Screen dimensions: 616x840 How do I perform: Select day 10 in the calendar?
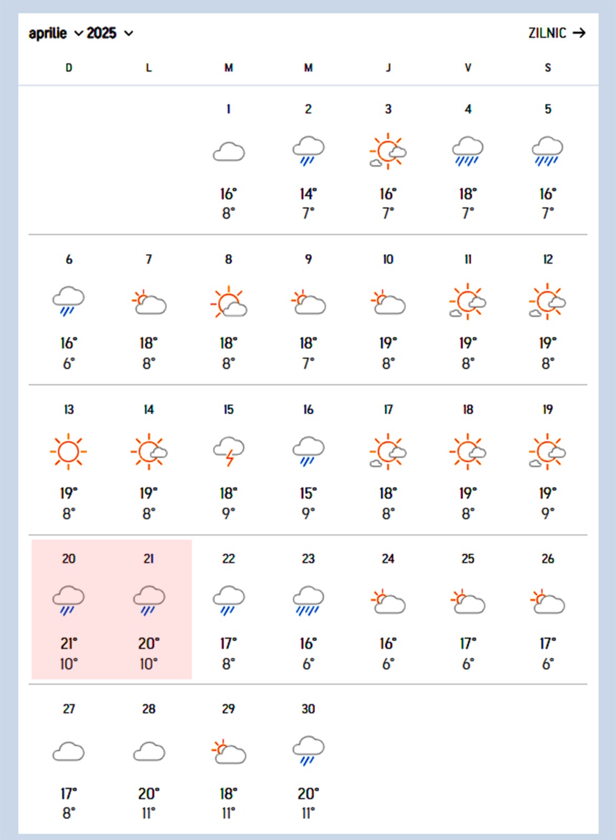click(388, 259)
